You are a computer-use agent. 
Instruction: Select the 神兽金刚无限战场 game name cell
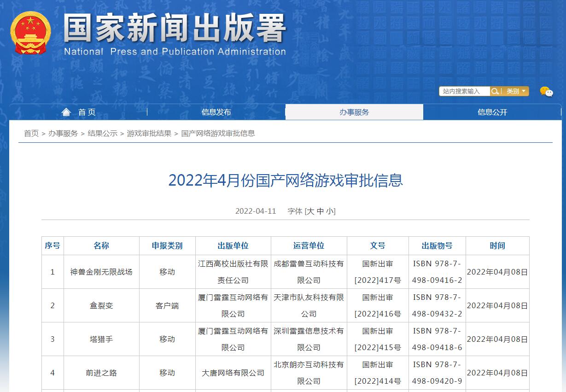coord(101,272)
